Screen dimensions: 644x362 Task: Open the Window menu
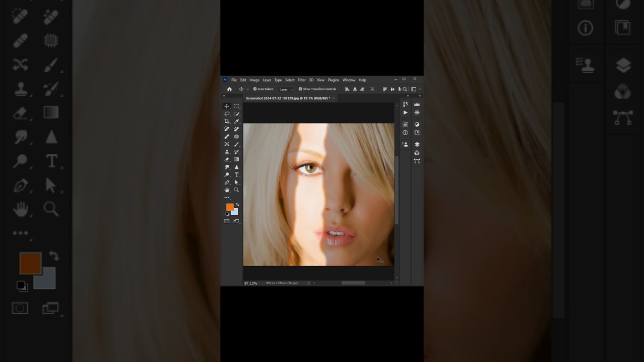(349, 80)
